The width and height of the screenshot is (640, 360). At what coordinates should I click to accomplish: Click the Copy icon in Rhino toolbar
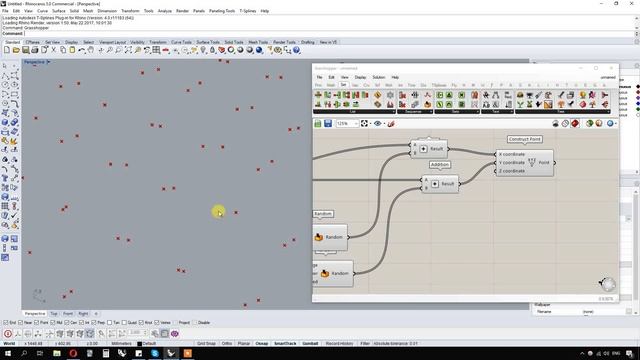[63, 50]
